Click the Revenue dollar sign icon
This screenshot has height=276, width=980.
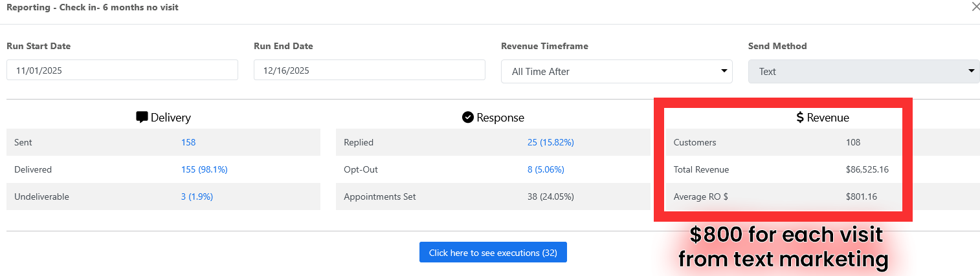click(x=800, y=118)
